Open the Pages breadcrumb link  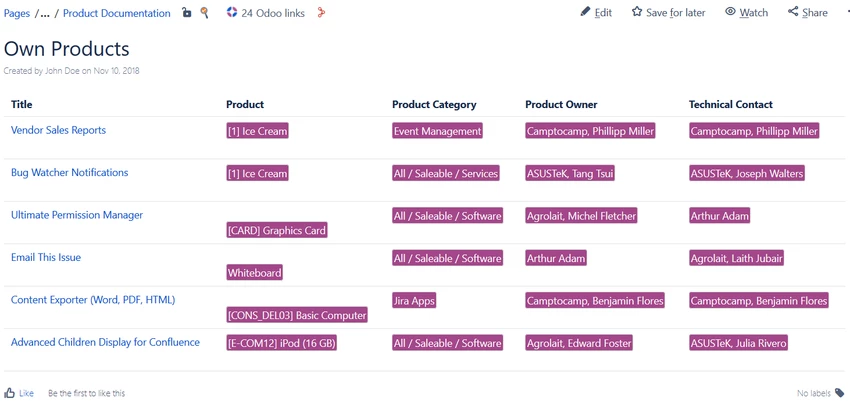tap(17, 14)
